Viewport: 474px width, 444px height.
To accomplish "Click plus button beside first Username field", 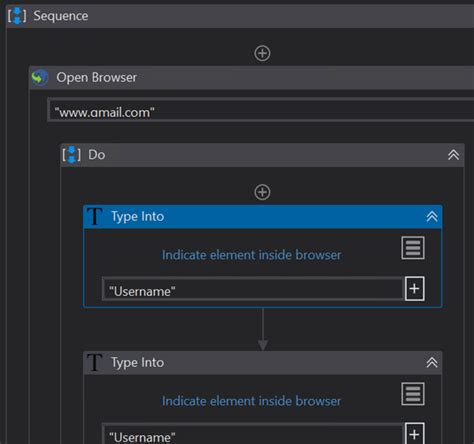I will coord(414,288).
